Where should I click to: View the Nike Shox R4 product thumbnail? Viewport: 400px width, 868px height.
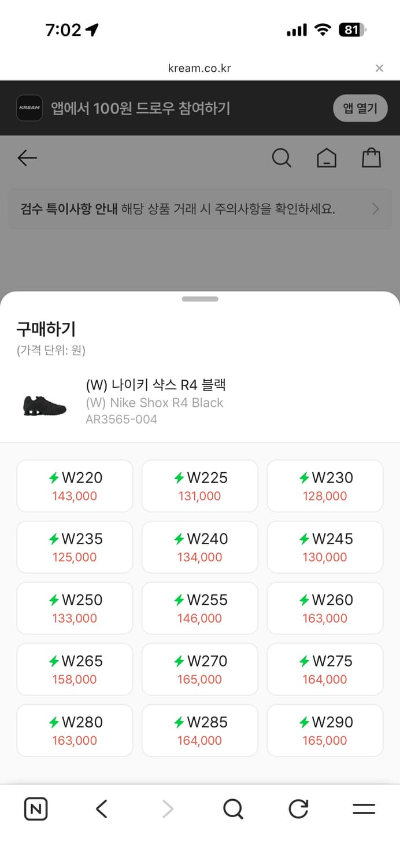click(45, 402)
